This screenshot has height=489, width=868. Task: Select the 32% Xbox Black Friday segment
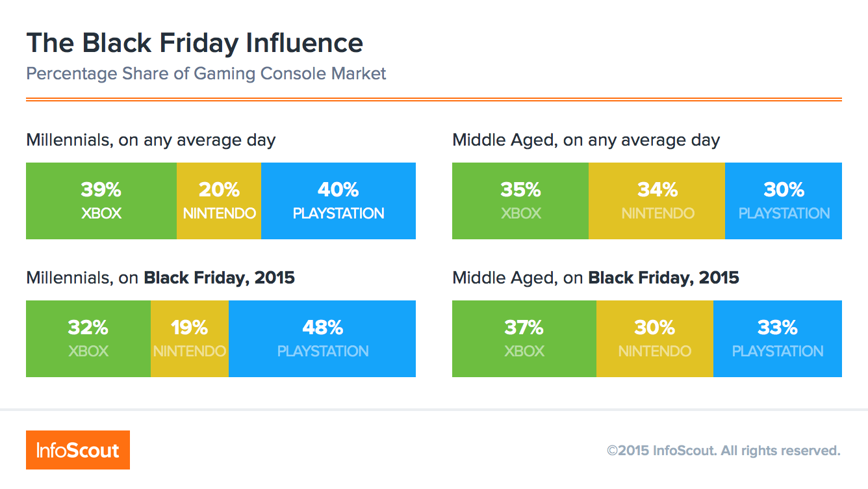coord(88,339)
